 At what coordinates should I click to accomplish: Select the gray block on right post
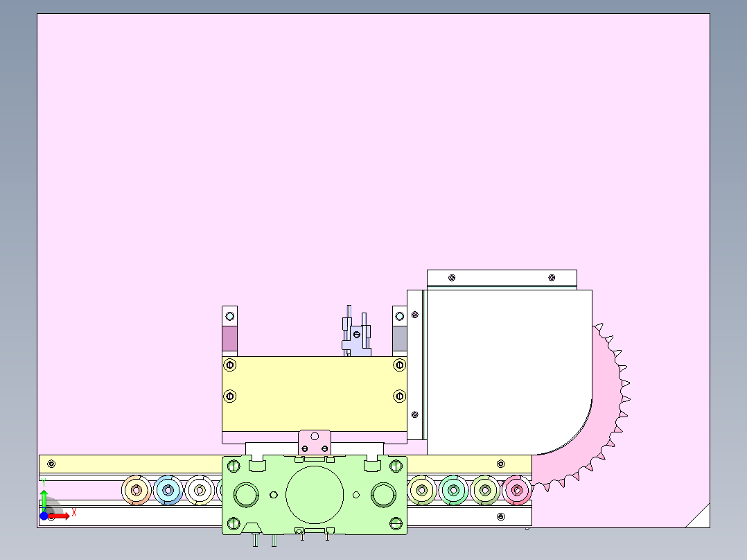(399, 338)
